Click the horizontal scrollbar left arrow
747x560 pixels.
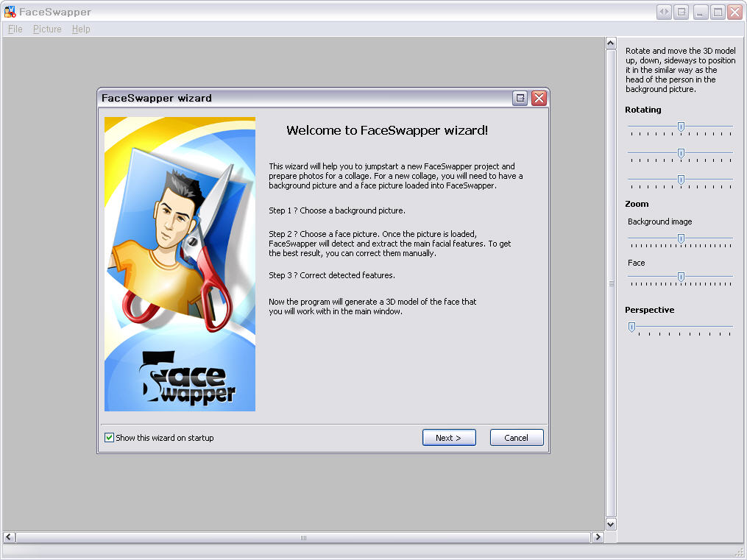click(9, 537)
